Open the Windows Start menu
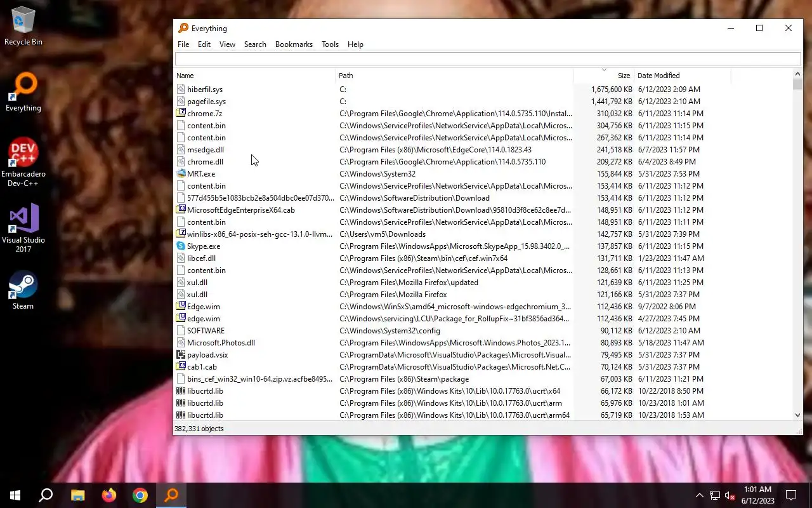 [15, 495]
